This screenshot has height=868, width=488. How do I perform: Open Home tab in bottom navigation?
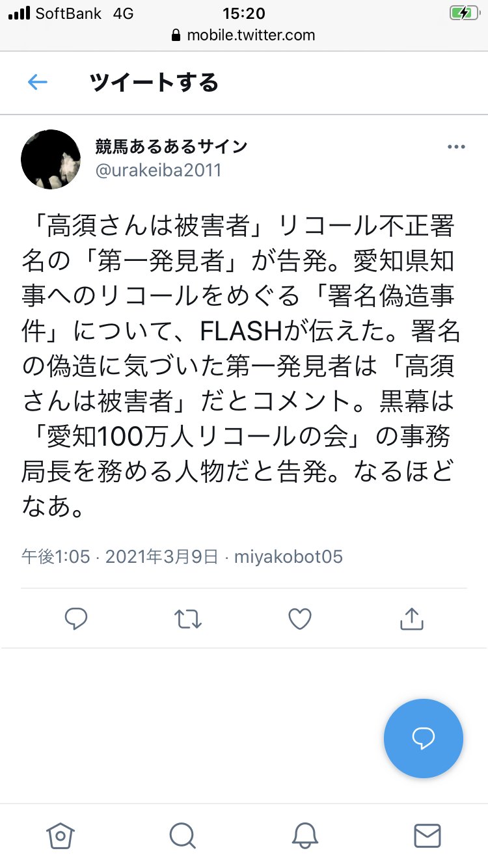[x=61, y=835]
